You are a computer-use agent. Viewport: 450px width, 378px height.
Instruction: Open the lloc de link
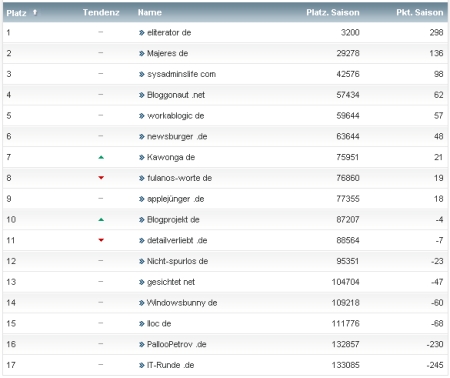pyautogui.click(x=159, y=323)
